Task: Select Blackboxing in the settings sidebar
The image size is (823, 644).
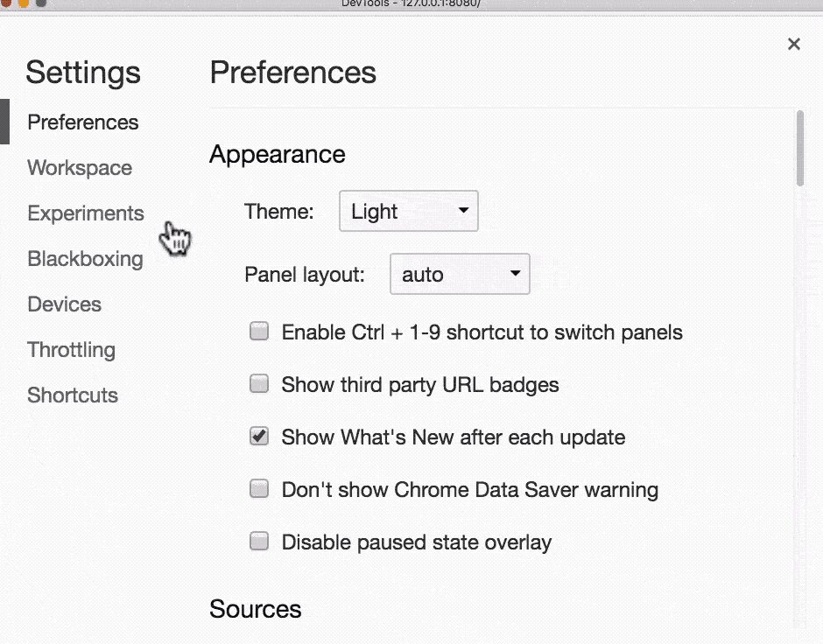Action: 85,259
